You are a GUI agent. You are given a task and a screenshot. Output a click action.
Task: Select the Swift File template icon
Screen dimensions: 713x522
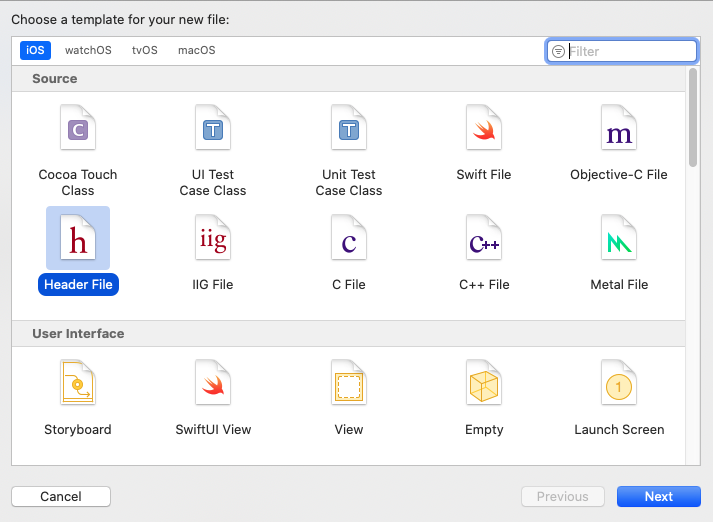pos(484,127)
